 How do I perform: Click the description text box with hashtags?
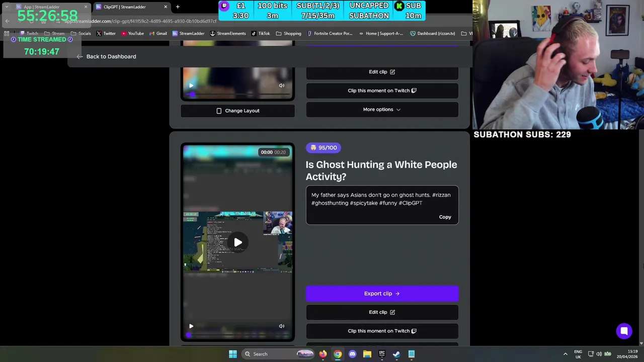click(382, 205)
